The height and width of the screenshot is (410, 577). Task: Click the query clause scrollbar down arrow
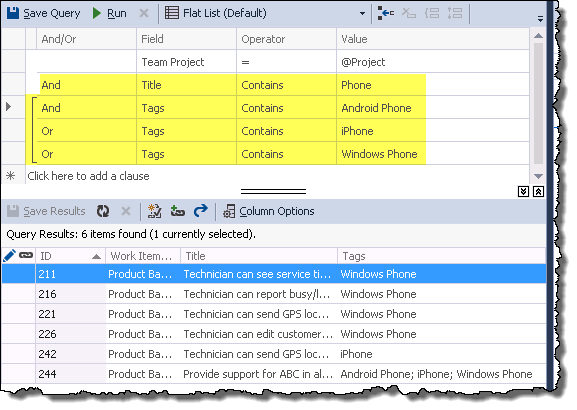click(538, 176)
